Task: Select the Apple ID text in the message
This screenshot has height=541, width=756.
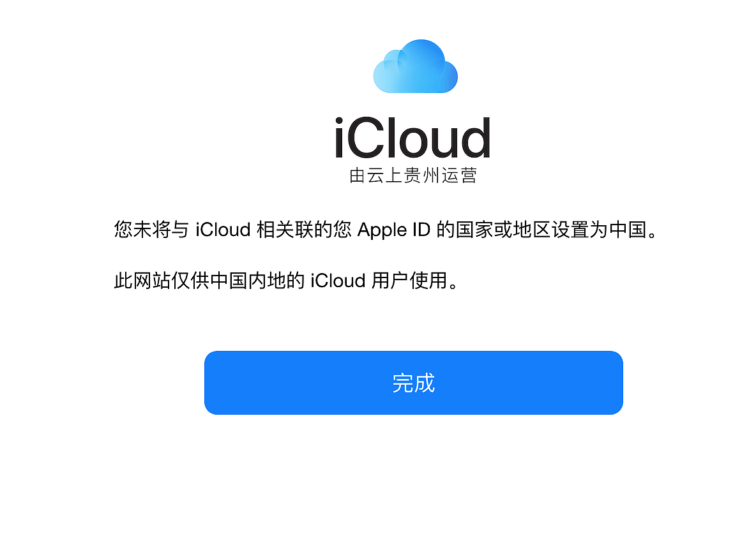Action: (394, 230)
